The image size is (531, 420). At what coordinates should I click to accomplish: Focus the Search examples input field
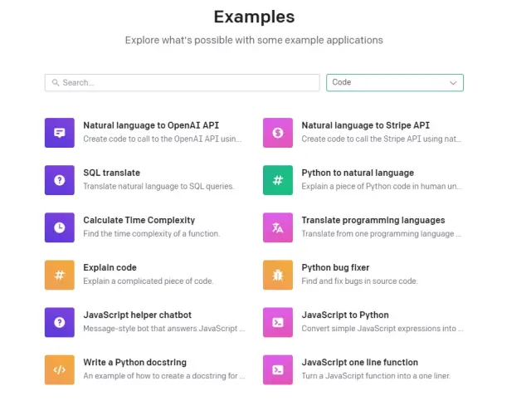pyautogui.click(x=187, y=83)
